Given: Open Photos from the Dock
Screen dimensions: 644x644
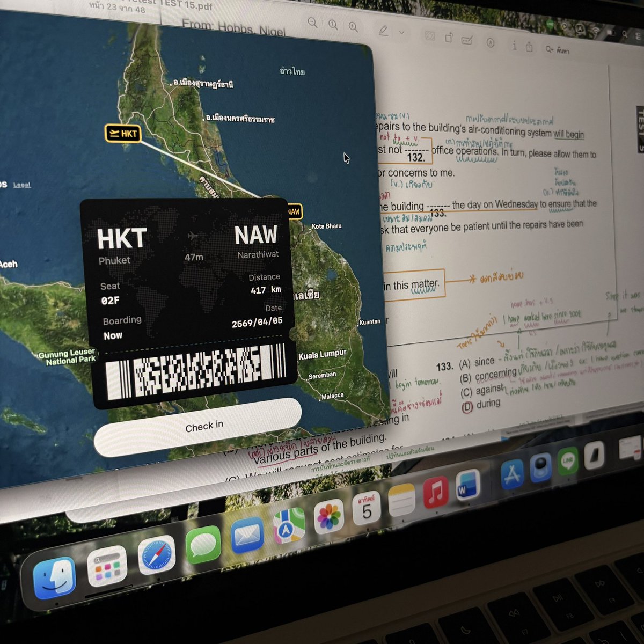Looking at the screenshot, I should click(x=329, y=516).
